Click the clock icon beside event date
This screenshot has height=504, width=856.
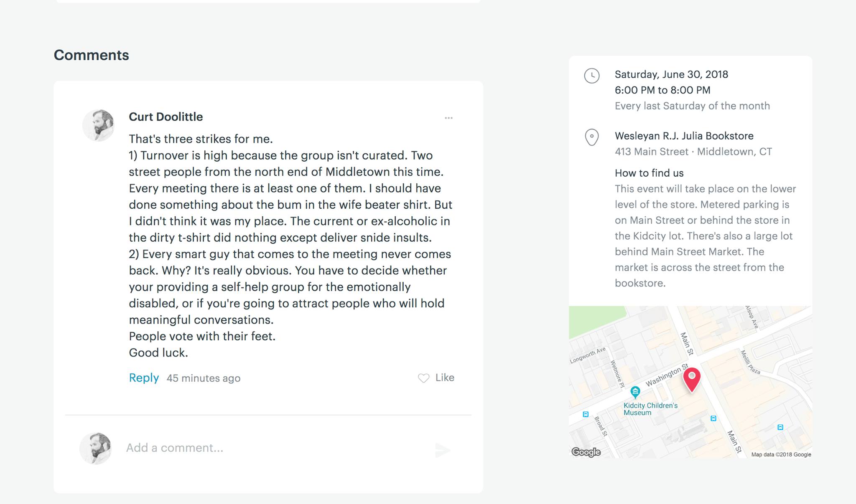click(x=592, y=76)
